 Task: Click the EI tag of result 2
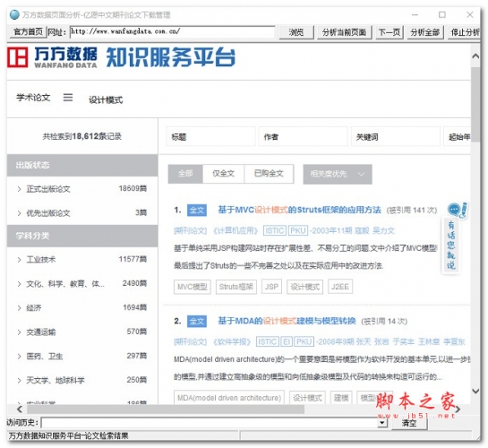pos(287,342)
